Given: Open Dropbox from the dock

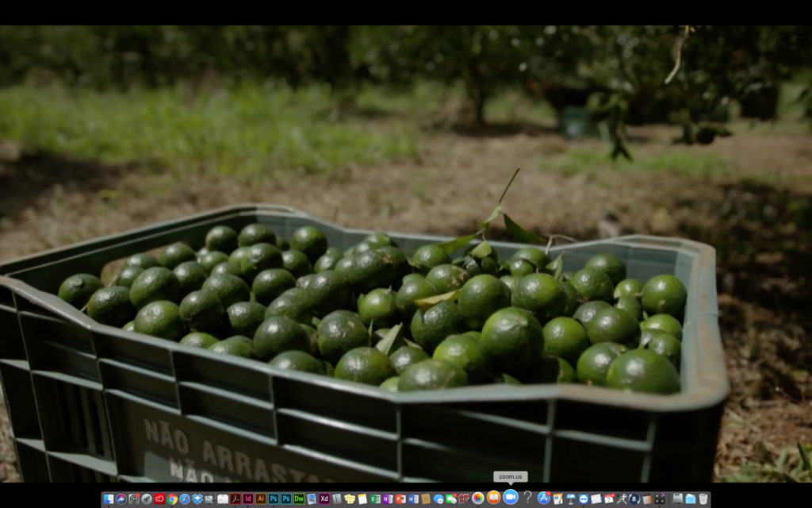Looking at the screenshot, I should point(197,498).
